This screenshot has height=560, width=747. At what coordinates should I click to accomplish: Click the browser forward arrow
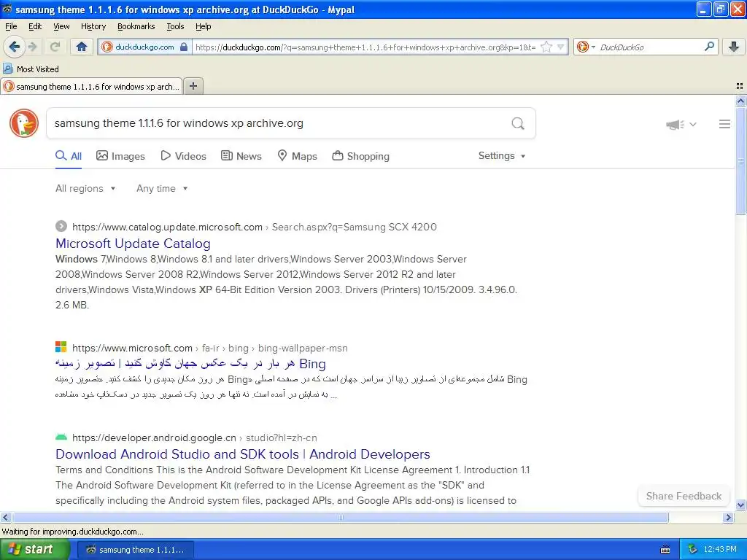32,47
